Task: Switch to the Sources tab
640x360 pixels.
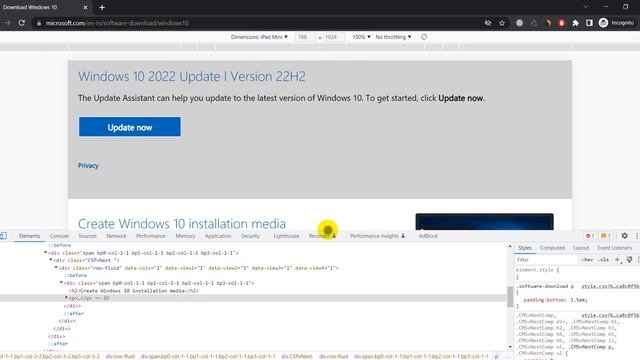Action: (x=87, y=236)
